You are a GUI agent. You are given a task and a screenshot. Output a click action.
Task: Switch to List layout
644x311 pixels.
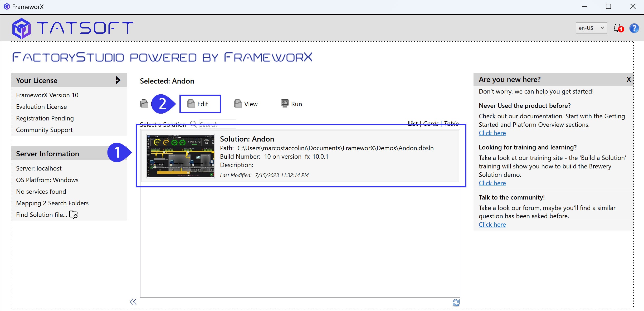[x=413, y=123]
